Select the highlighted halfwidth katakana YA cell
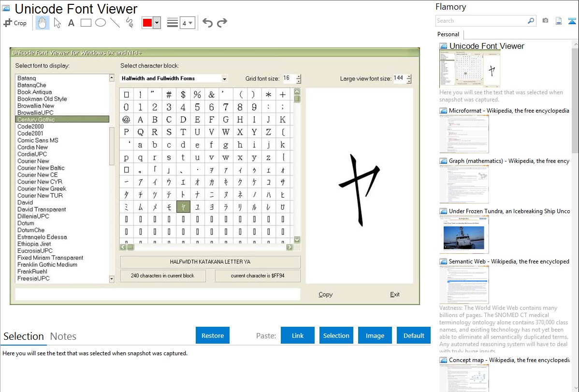This screenshot has width=579, height=392. (x=183, y=207)
